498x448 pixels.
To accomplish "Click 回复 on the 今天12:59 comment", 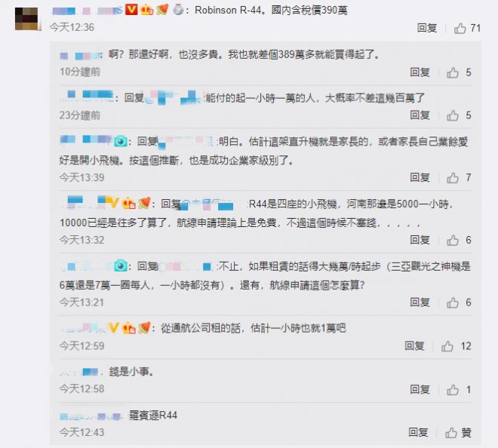I will 414,345.
